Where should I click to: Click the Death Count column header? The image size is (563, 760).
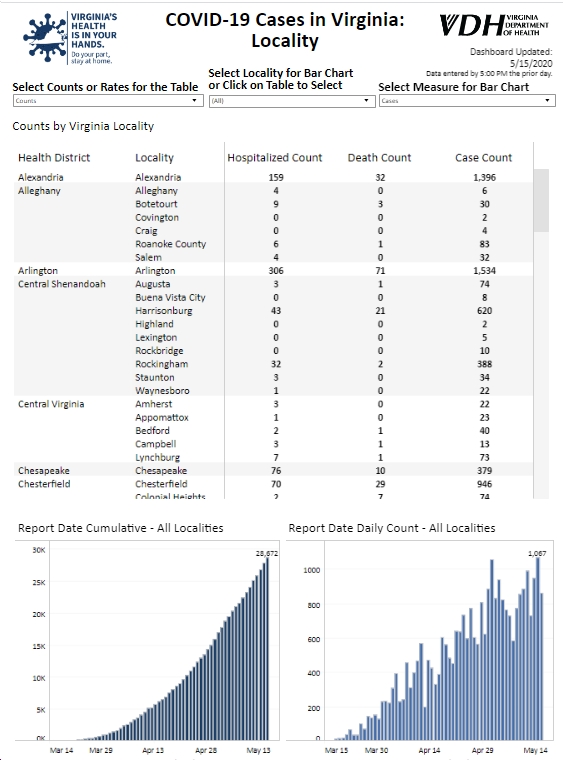[379, 158]
